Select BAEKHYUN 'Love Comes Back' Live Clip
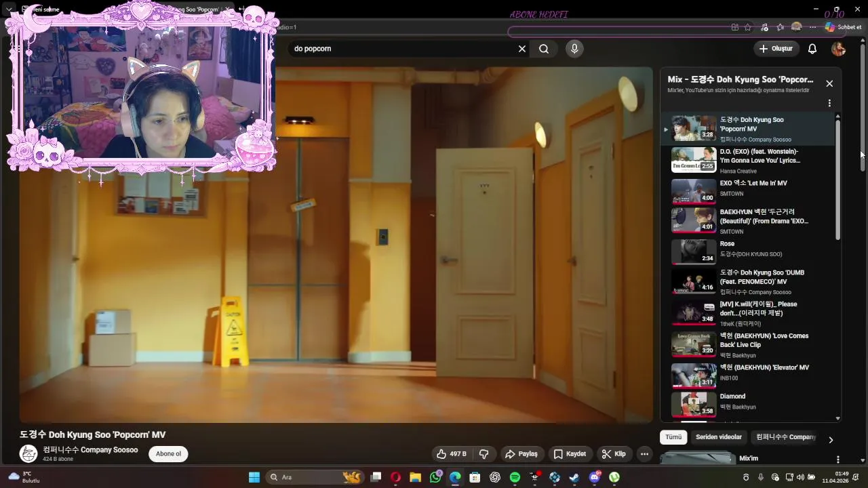This screenshot has height=488, width=868. point(748,344)
